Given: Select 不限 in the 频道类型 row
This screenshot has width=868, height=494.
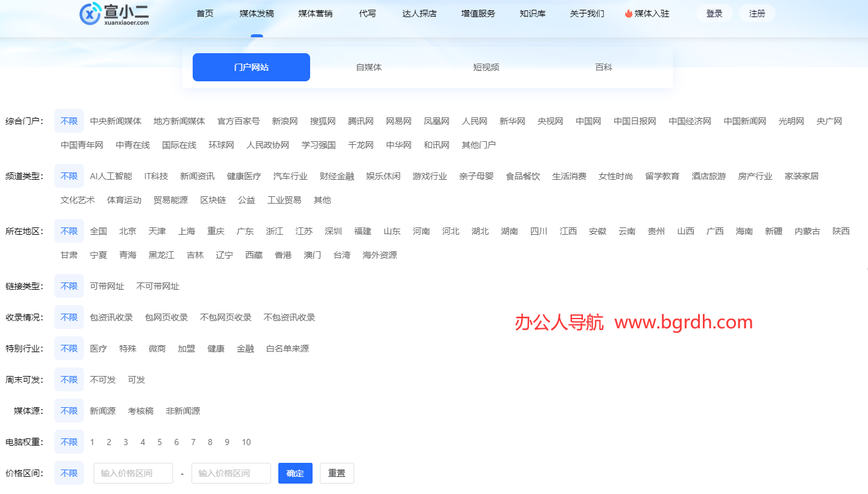Looking at the screenshot, I should tap(69, 176).
